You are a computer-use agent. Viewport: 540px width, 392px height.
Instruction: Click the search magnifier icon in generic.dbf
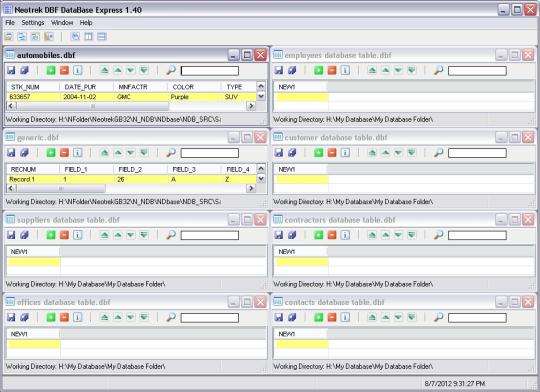pos(171,153)
